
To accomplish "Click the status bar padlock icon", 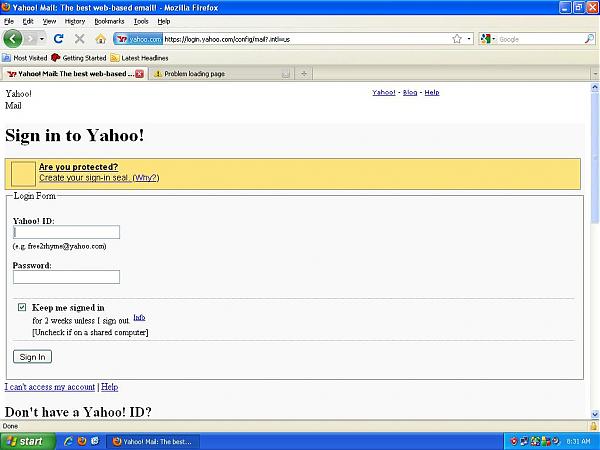I will coord(593,426).
